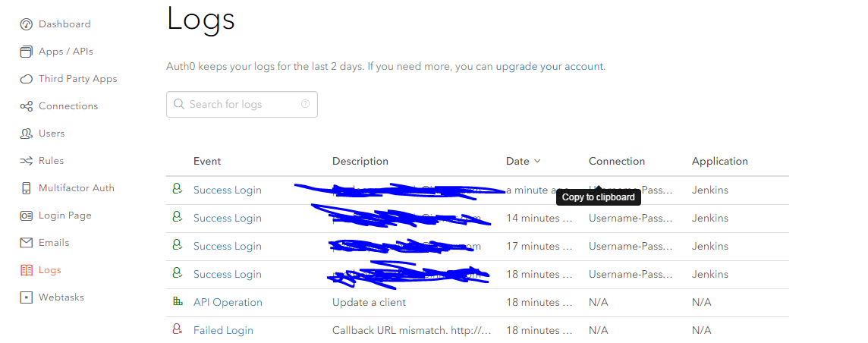
Task: Go to Login Page settings
Action: tap(65, 216)
